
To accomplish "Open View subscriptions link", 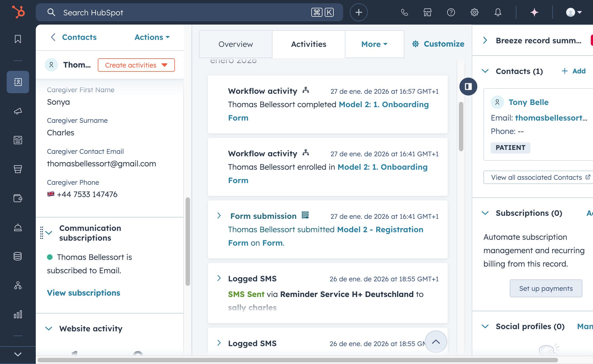I will 84,293.
